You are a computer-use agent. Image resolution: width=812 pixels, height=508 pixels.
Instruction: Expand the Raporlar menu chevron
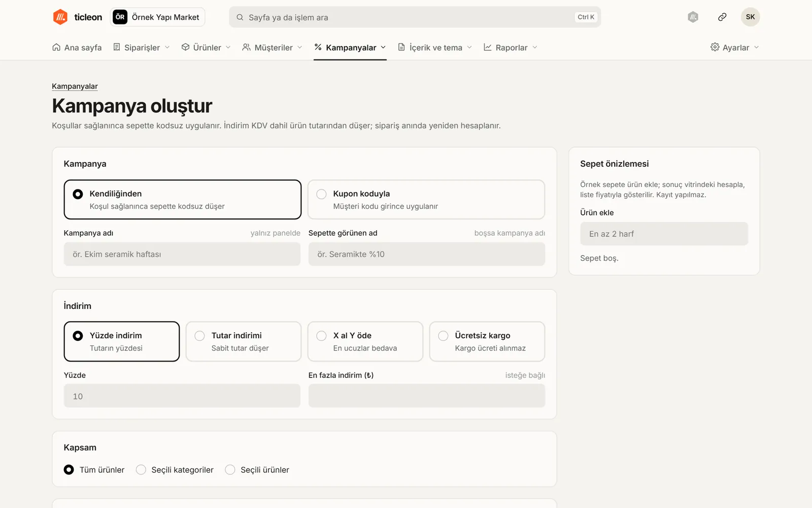coord(535,47)
